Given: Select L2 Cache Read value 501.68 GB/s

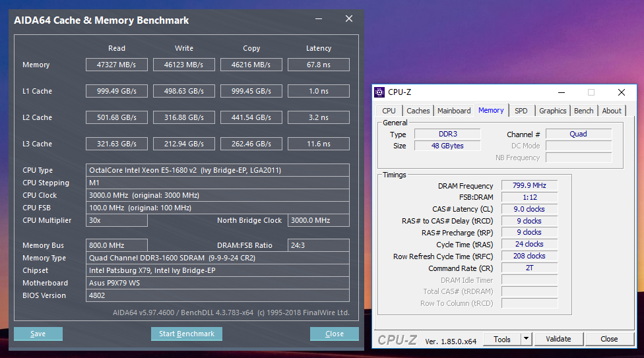Looking at the screenshot, I should (117, 117).
